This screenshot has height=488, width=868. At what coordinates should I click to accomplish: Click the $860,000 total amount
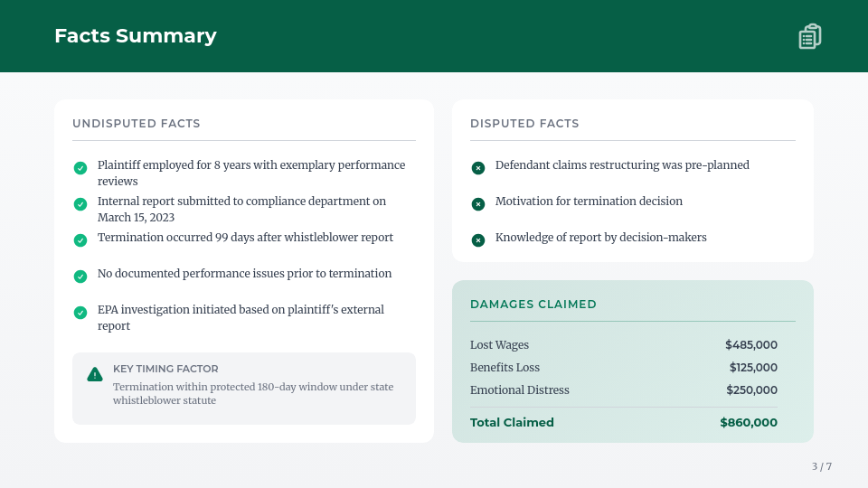pyautogui.click(x=749, y=423)
